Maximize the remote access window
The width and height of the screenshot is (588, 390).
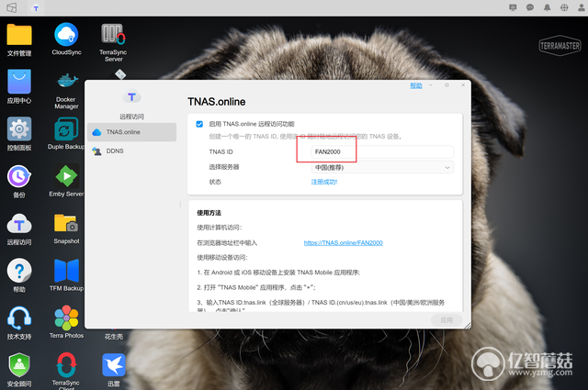pyautogui.click(x=447, y=85)
